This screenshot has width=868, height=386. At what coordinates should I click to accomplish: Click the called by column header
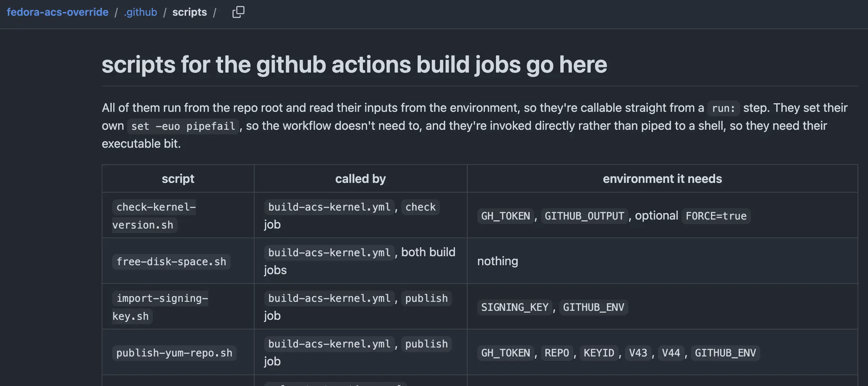pyautogui.click(x=360, y=178)
